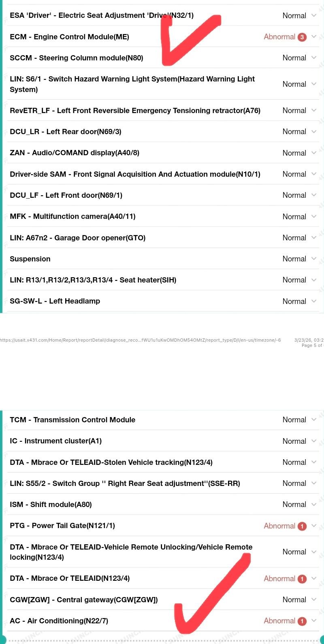Click the red badge beside Power Tail Gate
Image resolution: width=324 pixels, height=644 pixels.
302,526
